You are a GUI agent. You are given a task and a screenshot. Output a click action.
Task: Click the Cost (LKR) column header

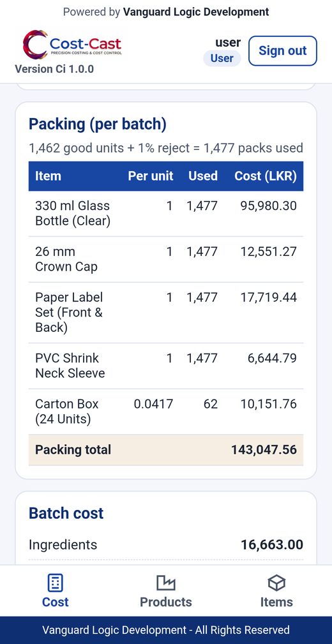[x=266, y=176]
